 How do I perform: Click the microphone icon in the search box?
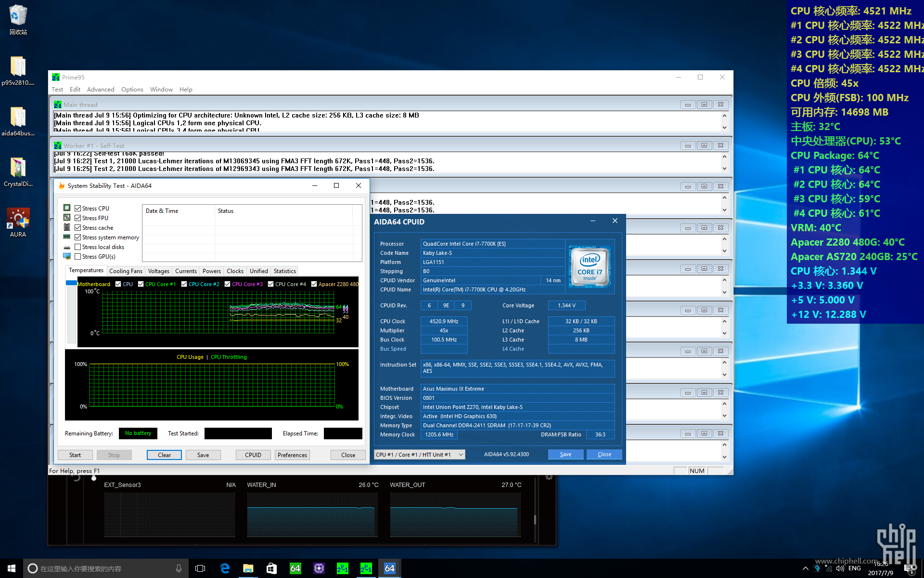pyautogui.click(x=179, y=568)
